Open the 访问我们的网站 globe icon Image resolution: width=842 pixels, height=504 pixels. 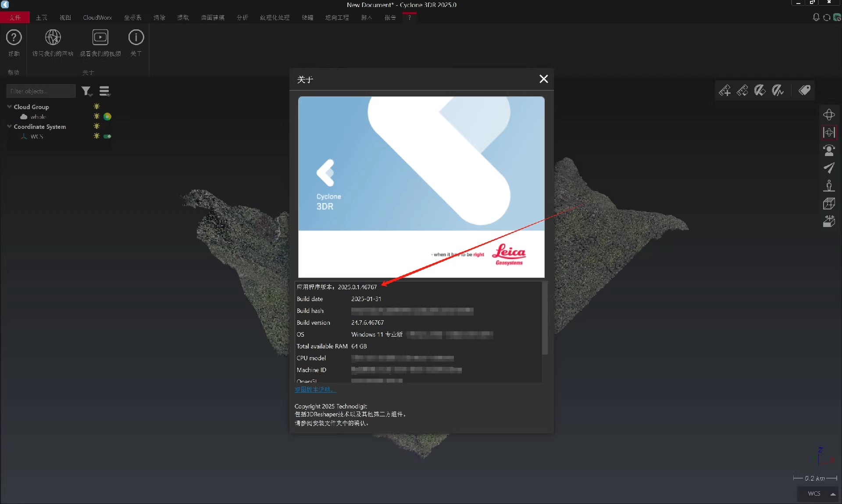pyautogui.click(x=53, y=38)
